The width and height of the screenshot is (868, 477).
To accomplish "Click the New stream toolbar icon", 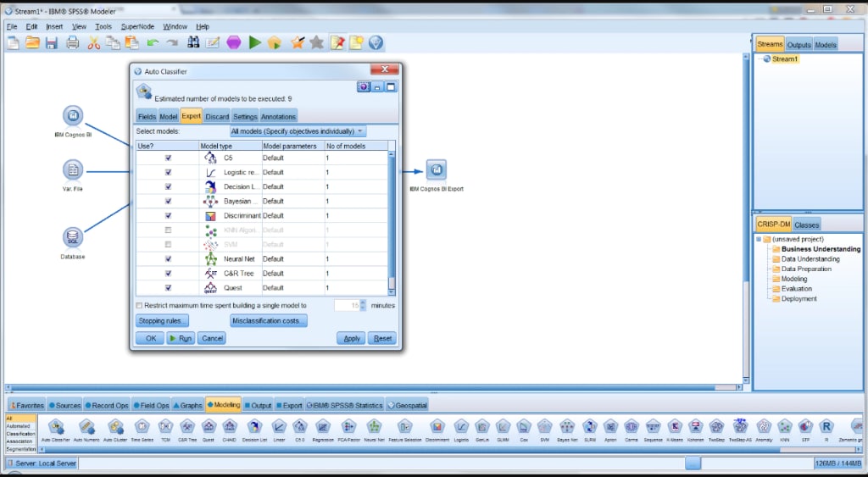I will pos(13,42).
